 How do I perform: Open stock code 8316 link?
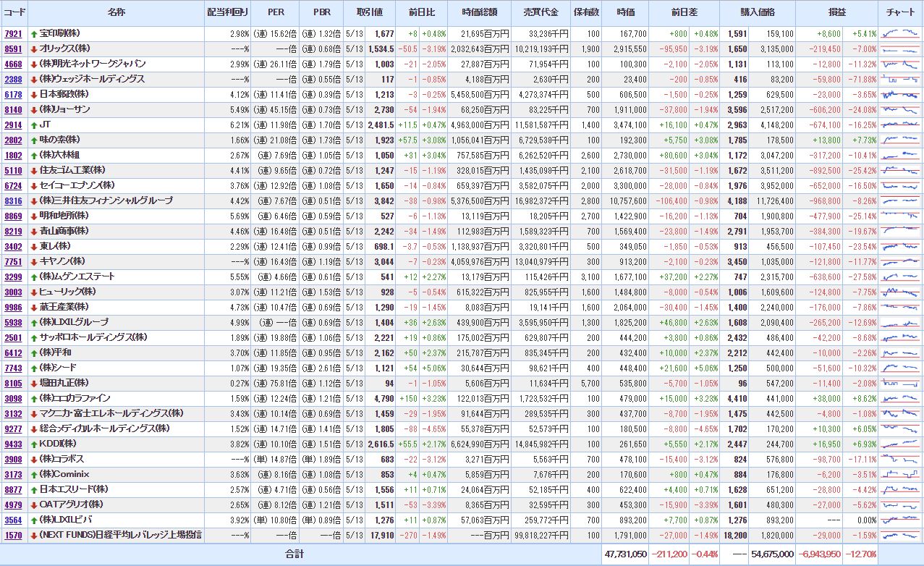click(13, 200)
